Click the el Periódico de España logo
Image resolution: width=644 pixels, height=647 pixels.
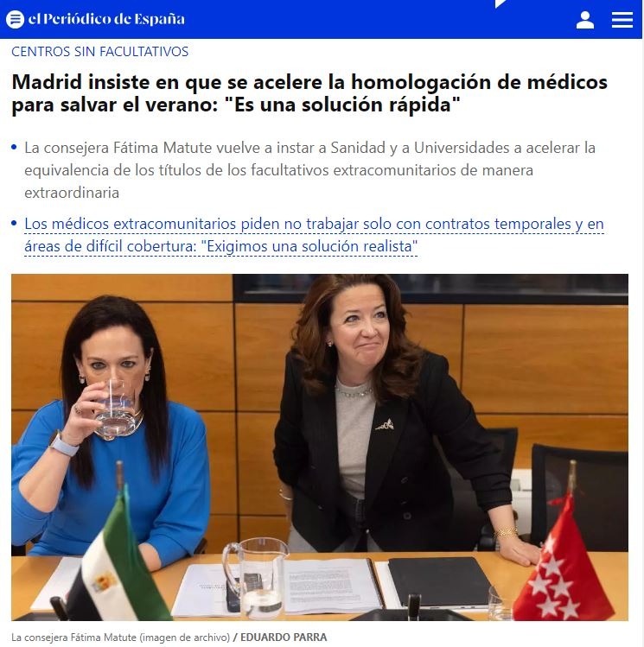point(106,19)
